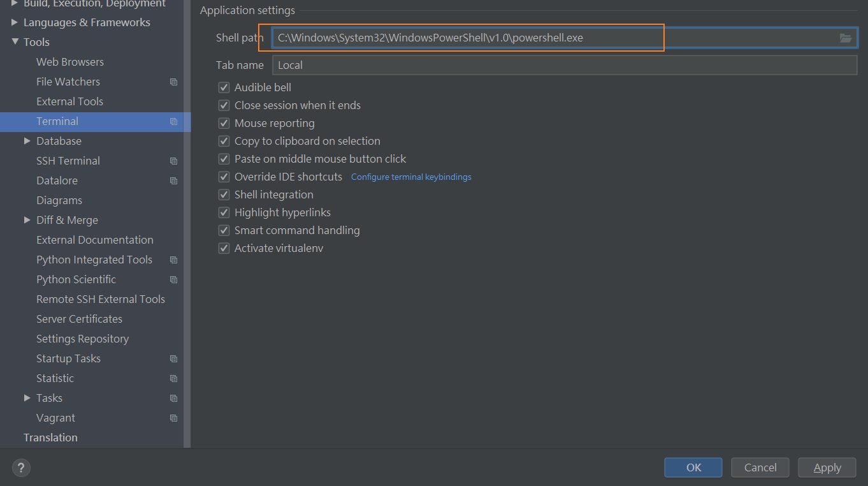The width and height of the screenshot is (868, 486).
Task: Click the settings badge icon next to Python Scientific
Action: (173, 279)
